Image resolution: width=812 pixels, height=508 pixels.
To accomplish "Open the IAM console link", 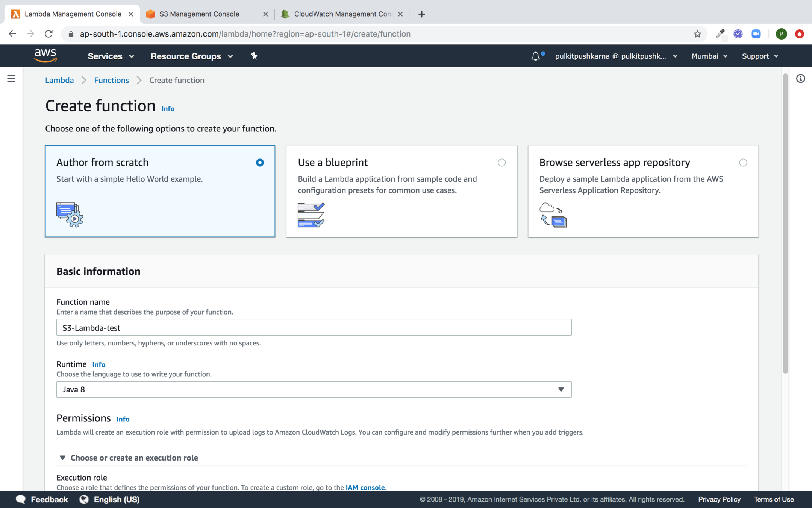I will [x=365, y=487].
